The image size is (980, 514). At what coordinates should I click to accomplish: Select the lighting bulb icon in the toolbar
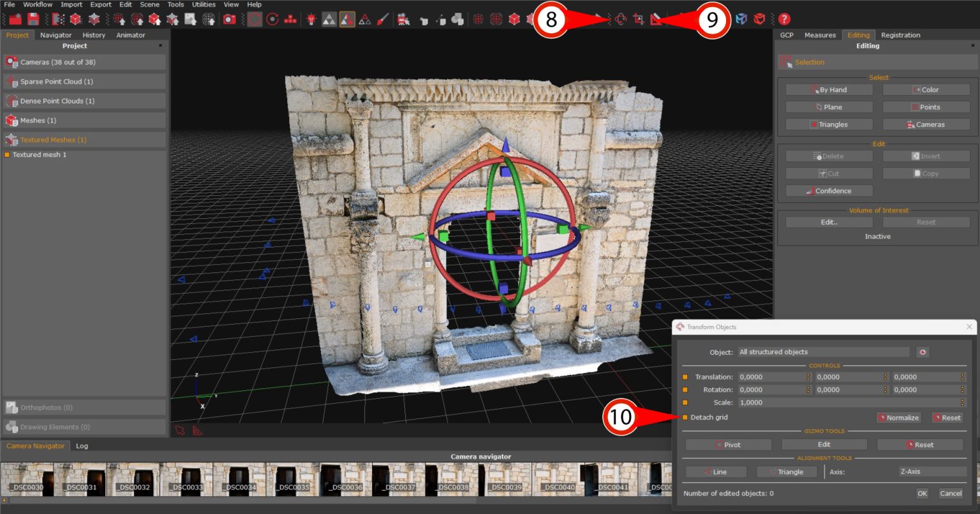point(311,19)
